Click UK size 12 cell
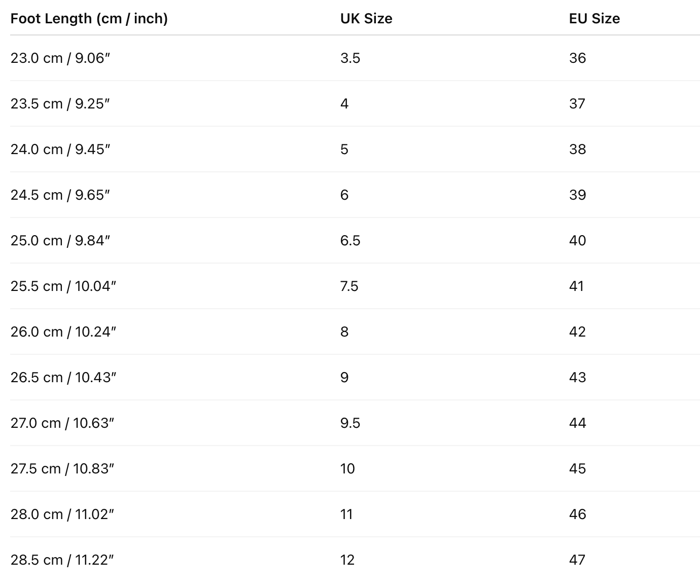The height and width of the screenshot is (588, 700). pos(347,560)
